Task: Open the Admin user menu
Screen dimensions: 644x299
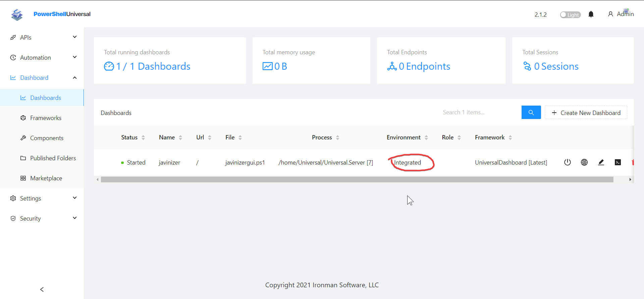Action: click(621, 14)
